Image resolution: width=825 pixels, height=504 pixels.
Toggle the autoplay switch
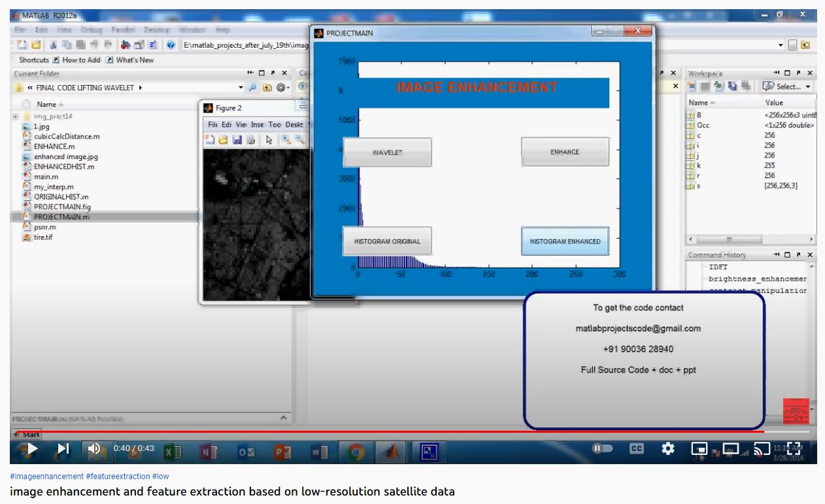pyautogui.click(x=602, y=449)
